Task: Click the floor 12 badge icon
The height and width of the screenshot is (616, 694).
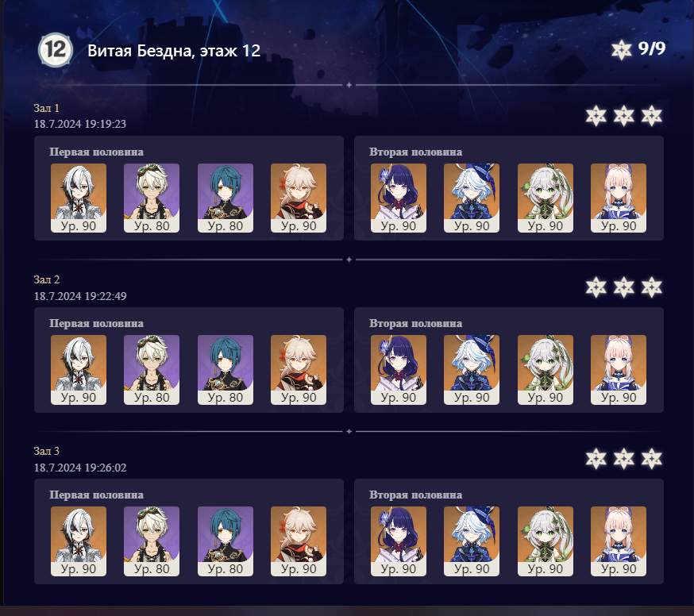Action: click(56, 50)
